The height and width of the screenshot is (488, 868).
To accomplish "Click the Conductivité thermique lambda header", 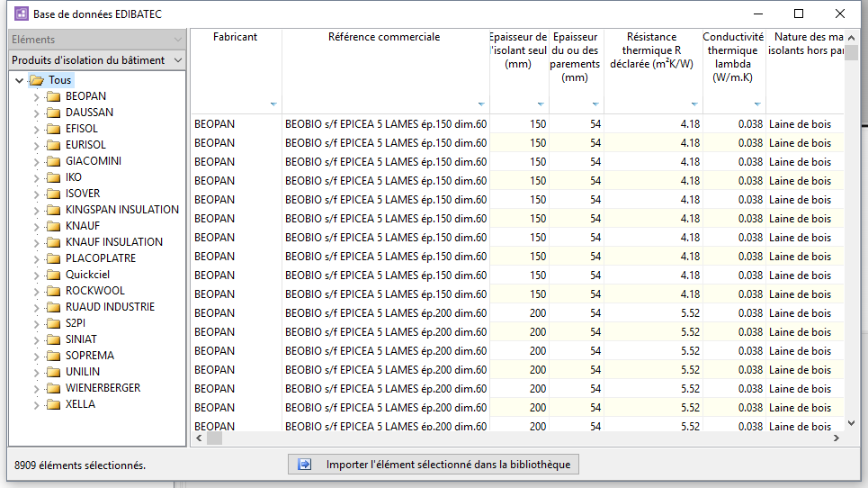I will [734, 70].
